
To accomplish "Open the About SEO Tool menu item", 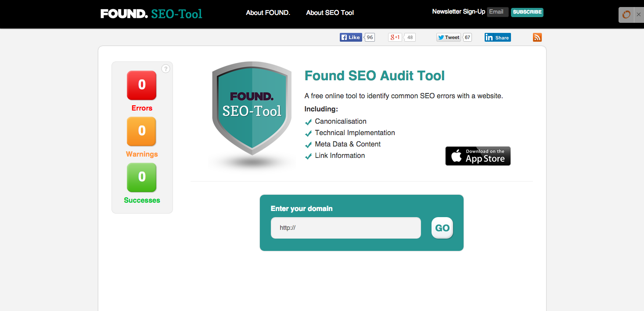I will point(330,13).
